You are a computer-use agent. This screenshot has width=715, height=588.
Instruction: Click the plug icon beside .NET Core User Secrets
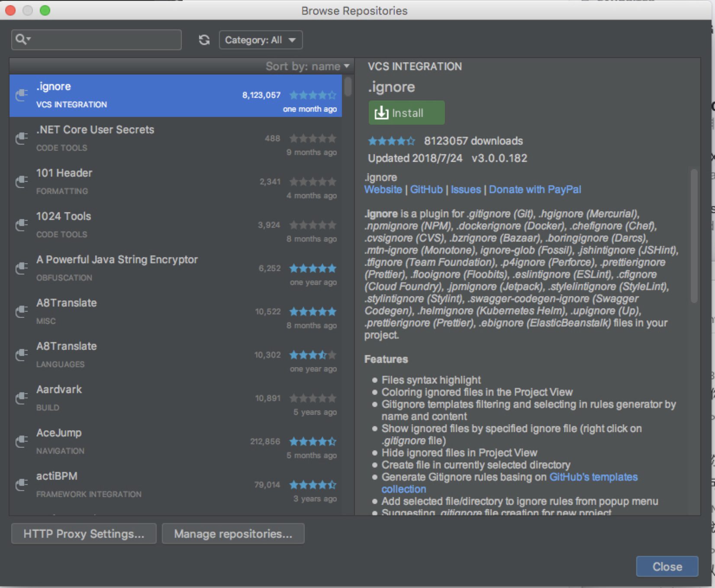click(x=21, y=139)
